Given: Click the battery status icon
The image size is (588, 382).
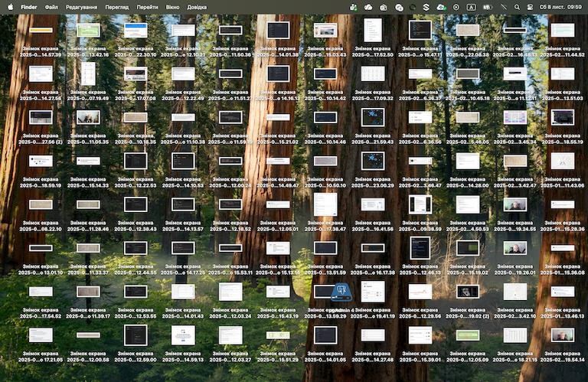Looking at the screenshot, I should pos(487,6).
